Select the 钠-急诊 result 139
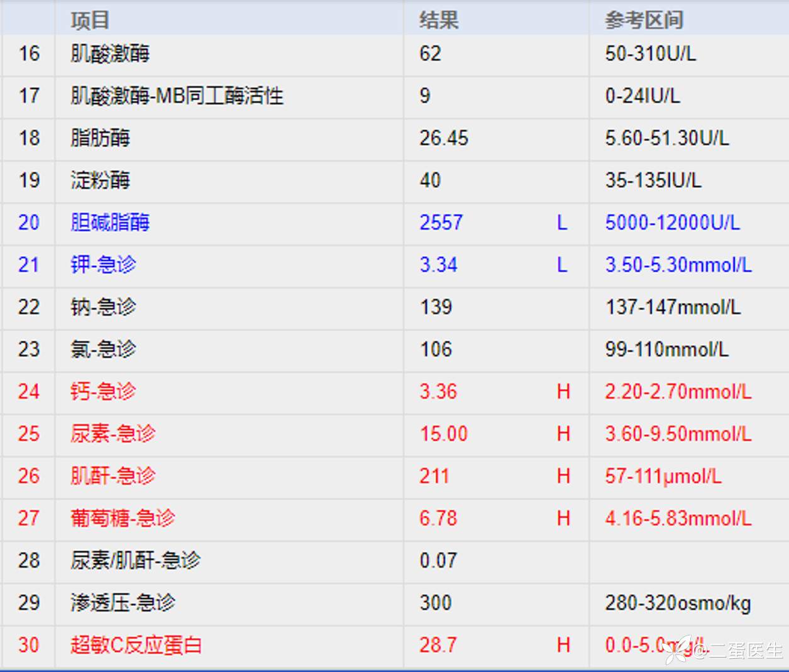Viewport: 789px width, 672px height. click(436, 307)
